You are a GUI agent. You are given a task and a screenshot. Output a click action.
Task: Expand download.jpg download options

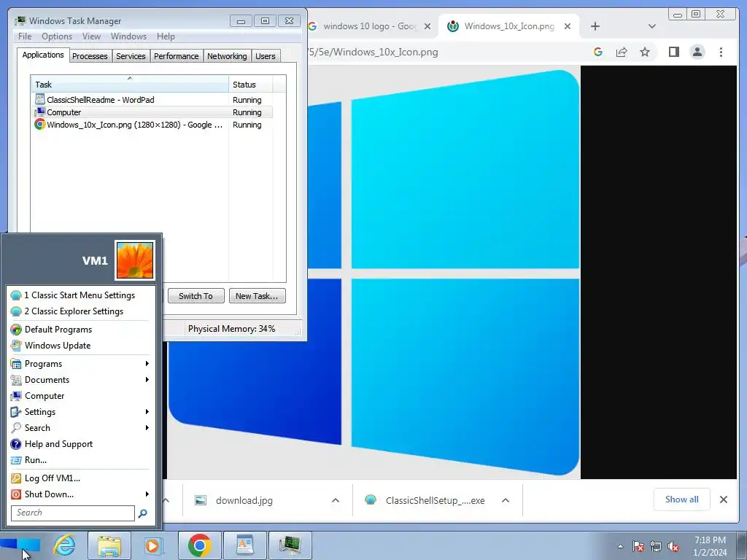[336, 500]
